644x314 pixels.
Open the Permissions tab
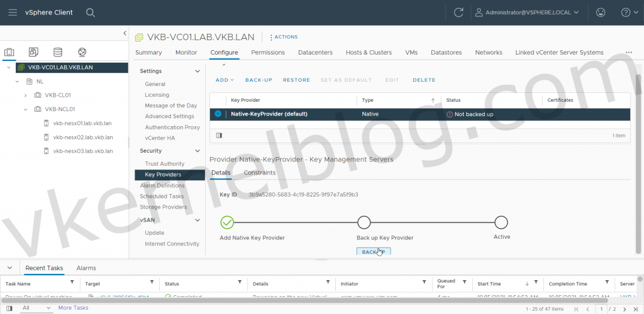coord(268,53)
